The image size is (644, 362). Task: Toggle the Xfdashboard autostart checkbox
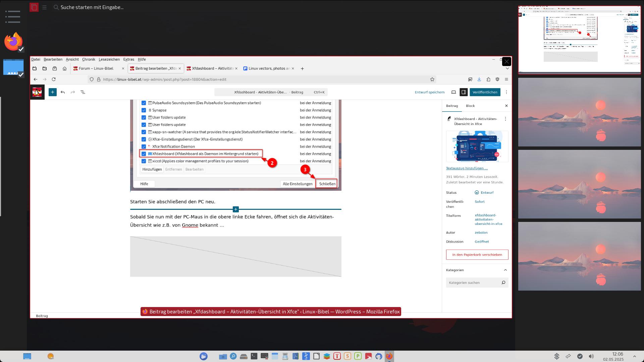(144, 154)
